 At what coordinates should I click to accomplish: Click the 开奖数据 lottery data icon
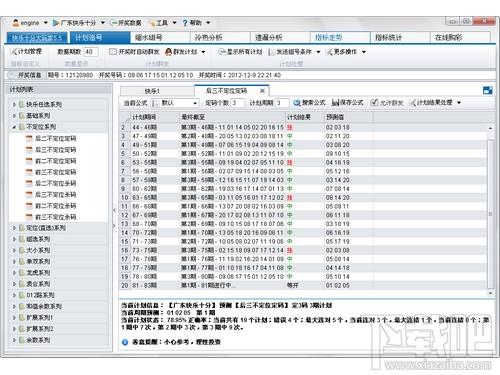click(x=114, y=23)
